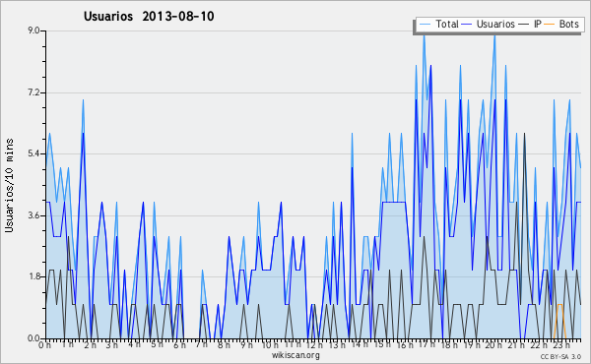Click the y-axis label Usuarios/10 mins
Viewport: 591px width, 364px height.
coord(9,185)
